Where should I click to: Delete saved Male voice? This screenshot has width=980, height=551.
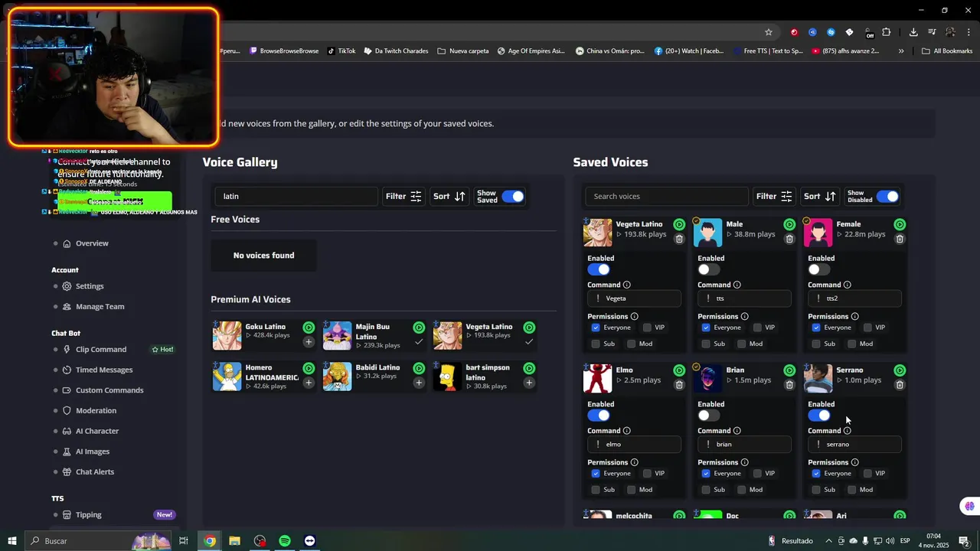coord(789,239)
